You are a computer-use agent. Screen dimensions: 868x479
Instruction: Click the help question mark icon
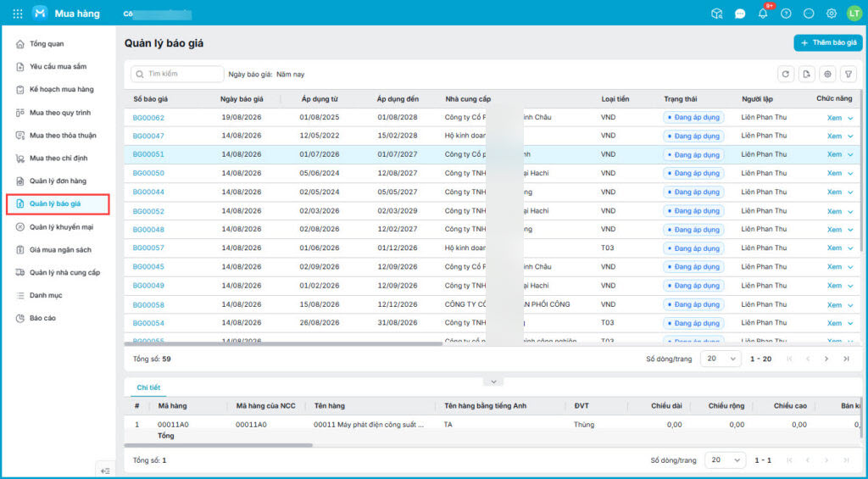786,14
